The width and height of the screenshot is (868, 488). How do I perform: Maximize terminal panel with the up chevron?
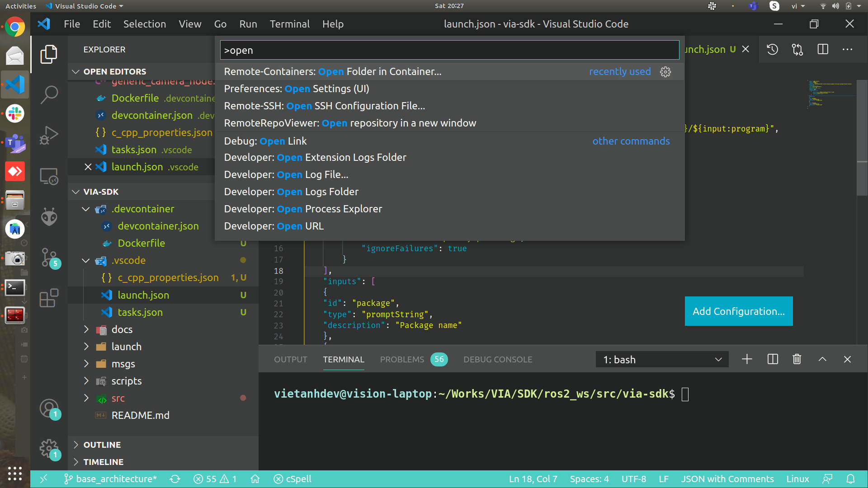822,359
